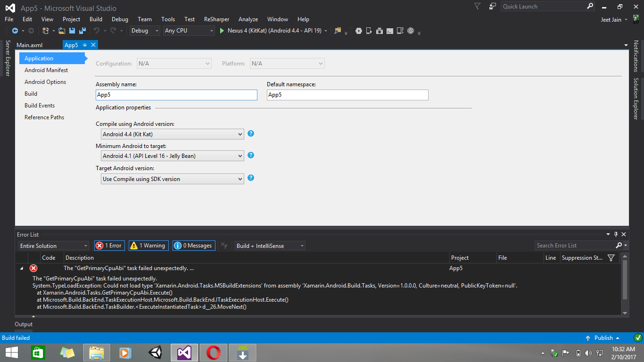This screenshot has height=362, width=644.
Task: Click the Navigate Backward arrow icon
Action: (15, 31)
